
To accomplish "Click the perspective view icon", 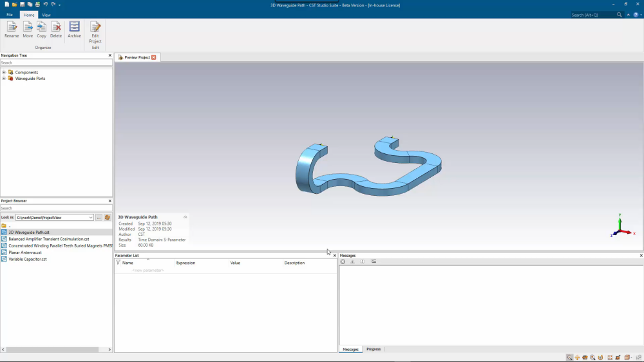I will tap(618, 357).
